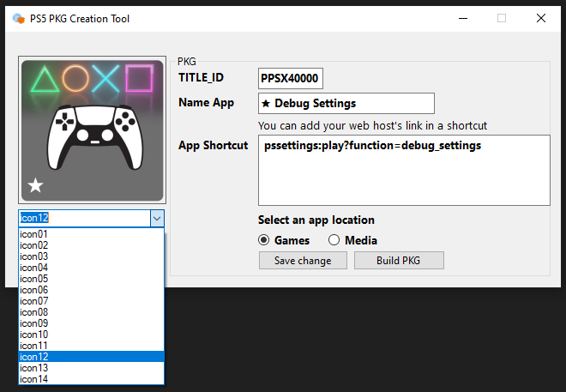Pick icon10 in the dropdown list
The image size is (566, 392).
pyautogui.click(x=91, y=335)
